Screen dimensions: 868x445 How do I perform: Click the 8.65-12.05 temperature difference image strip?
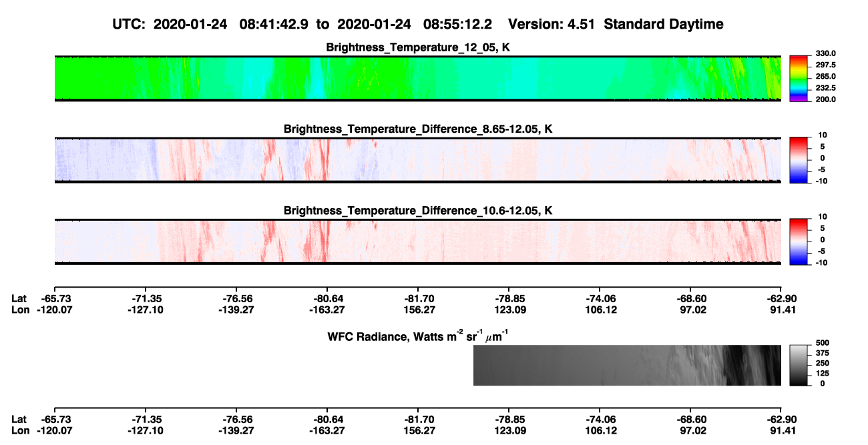[x=417, y=160]
